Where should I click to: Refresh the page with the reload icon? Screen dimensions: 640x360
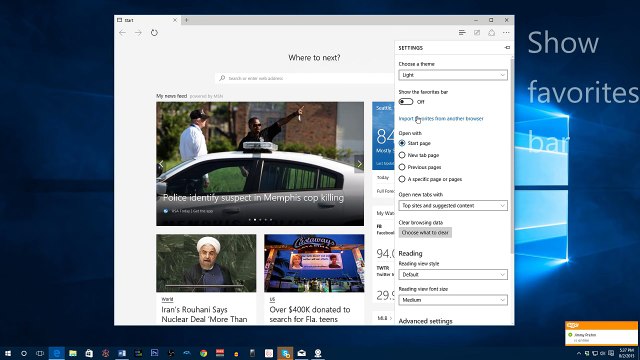[x=154, y=33]
